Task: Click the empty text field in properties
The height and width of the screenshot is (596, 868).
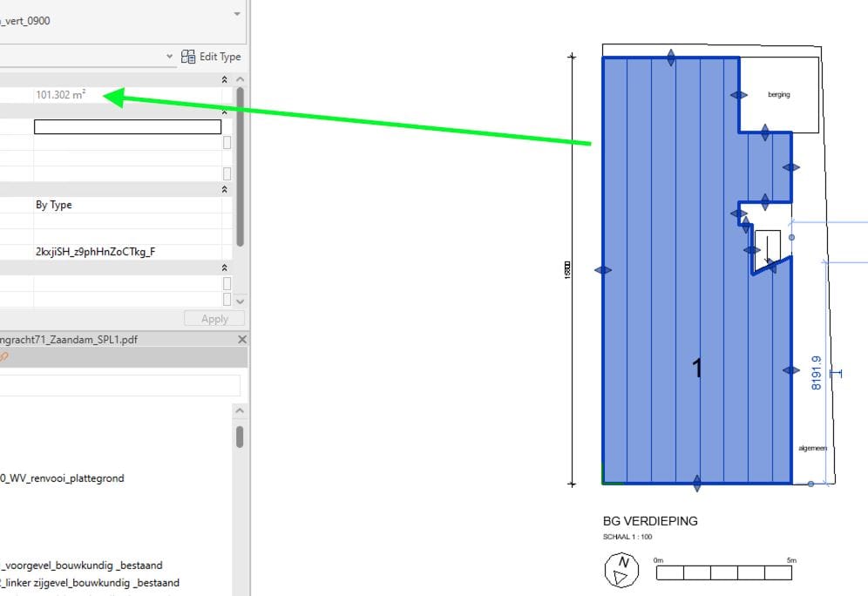Action: click(127, 127)
